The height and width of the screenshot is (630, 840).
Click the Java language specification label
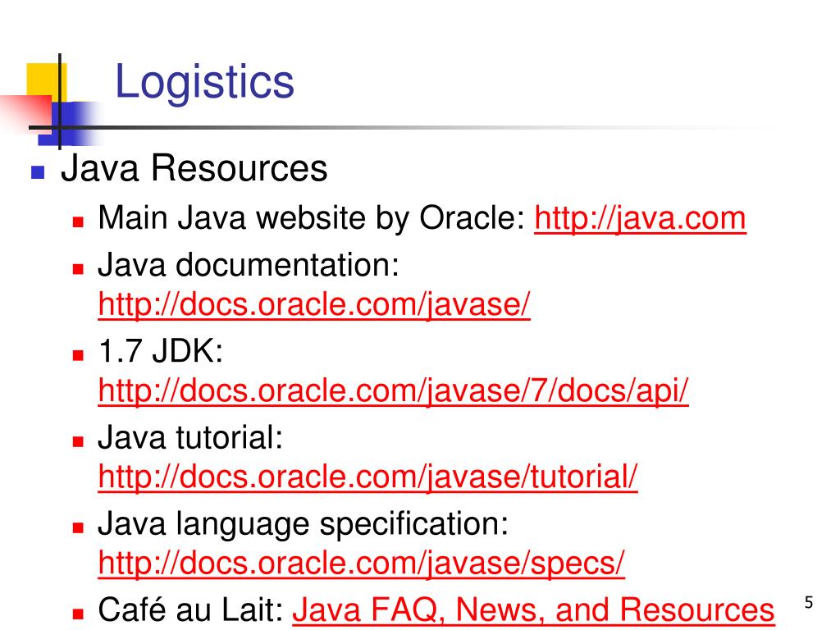tap(303, 524)
